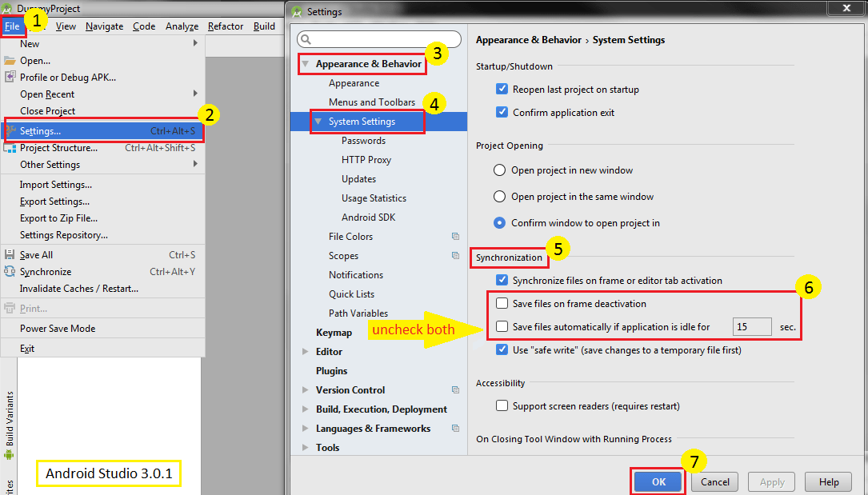Image resolution: width=868 pixels, height=495 pixels.
Task: Open the New submenu arrow
Action: click(x=195, y=43)
